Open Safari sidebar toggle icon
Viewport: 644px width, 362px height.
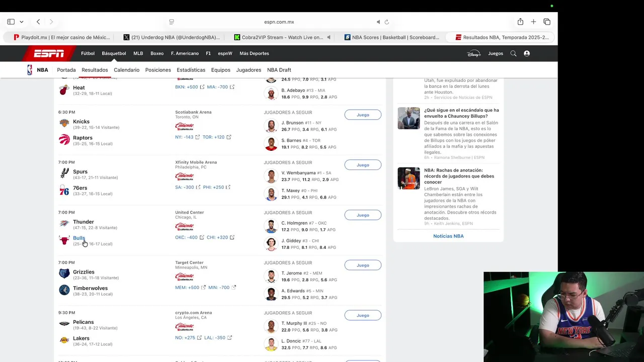tap(11, 22)
